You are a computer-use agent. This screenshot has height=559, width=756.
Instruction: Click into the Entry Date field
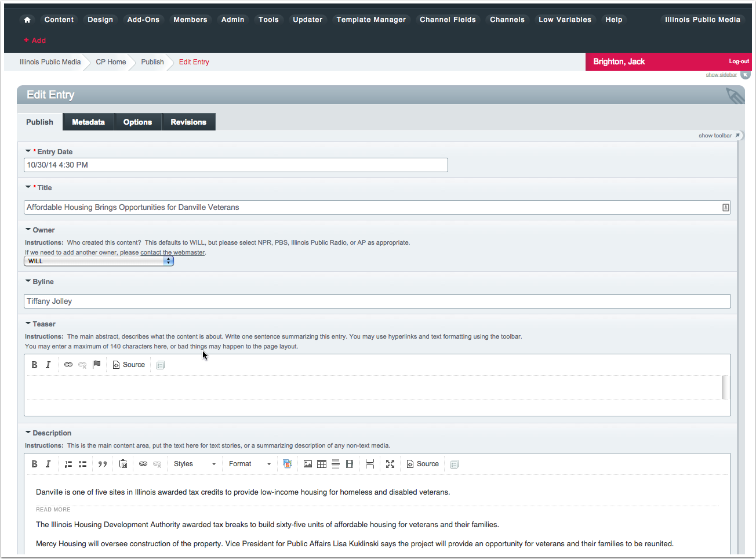pos(236,165)
